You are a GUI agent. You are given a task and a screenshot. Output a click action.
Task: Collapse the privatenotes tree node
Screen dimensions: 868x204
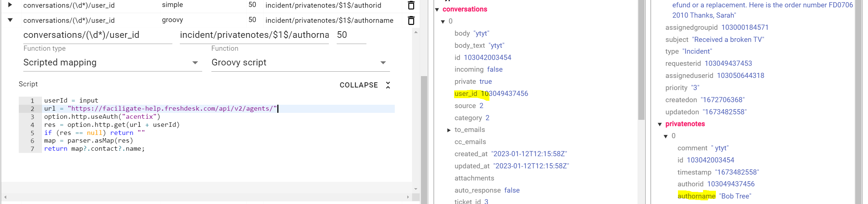(660, 124)
